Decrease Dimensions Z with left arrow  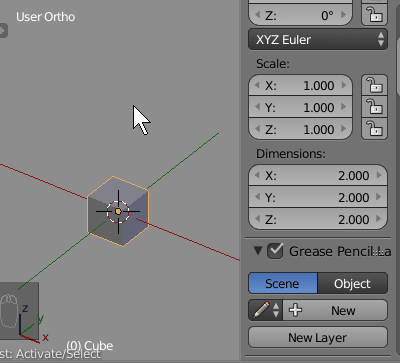click(257, 219)
